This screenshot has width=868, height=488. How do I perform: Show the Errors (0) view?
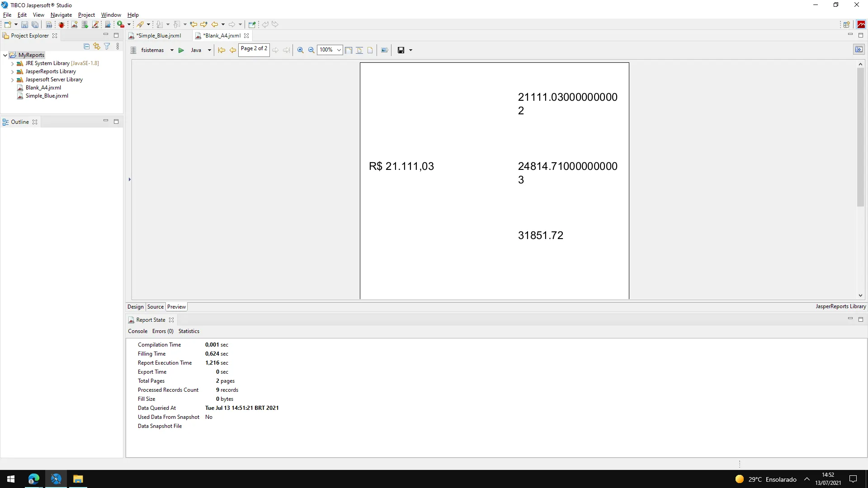163,331
